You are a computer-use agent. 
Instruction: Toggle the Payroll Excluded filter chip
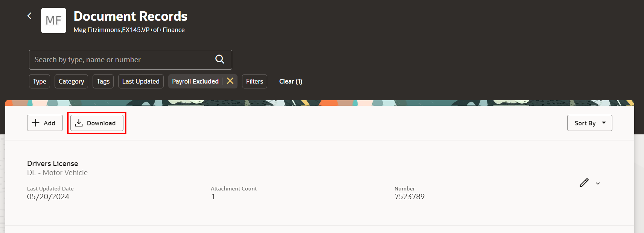[195, 82]
